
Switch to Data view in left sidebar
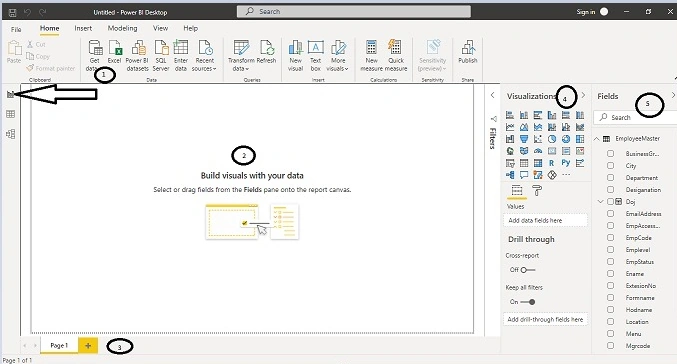pyautogui.click(x=10, y=114)
